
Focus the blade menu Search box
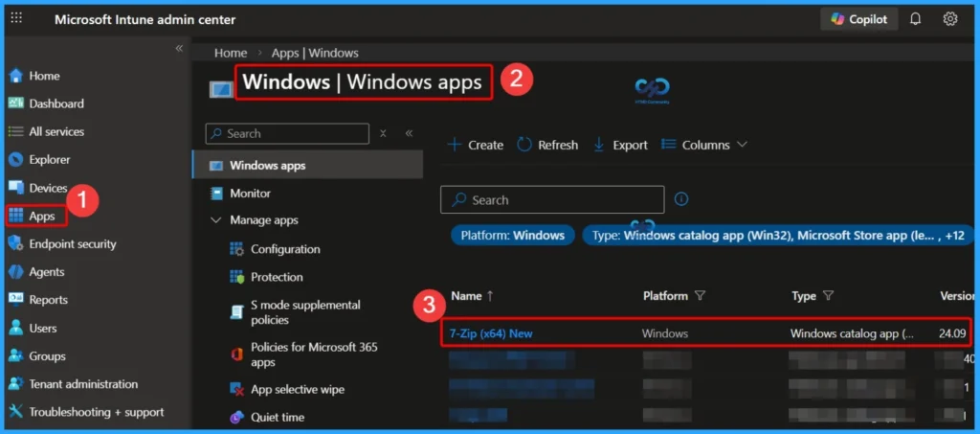[x=287, y=133]
